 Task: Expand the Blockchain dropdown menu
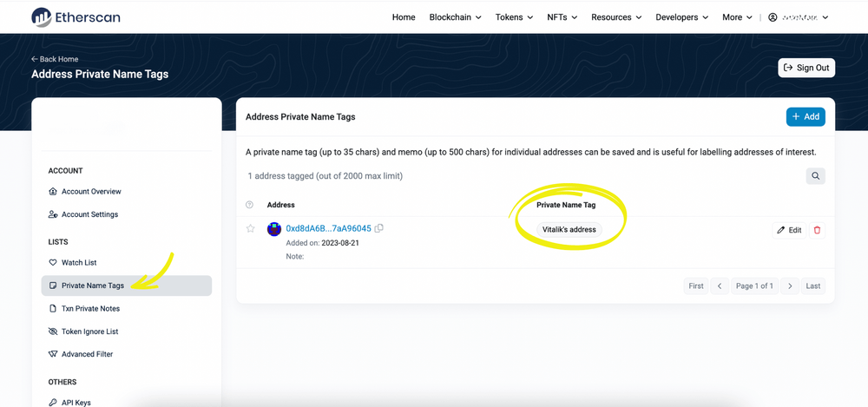coord(455,17)
